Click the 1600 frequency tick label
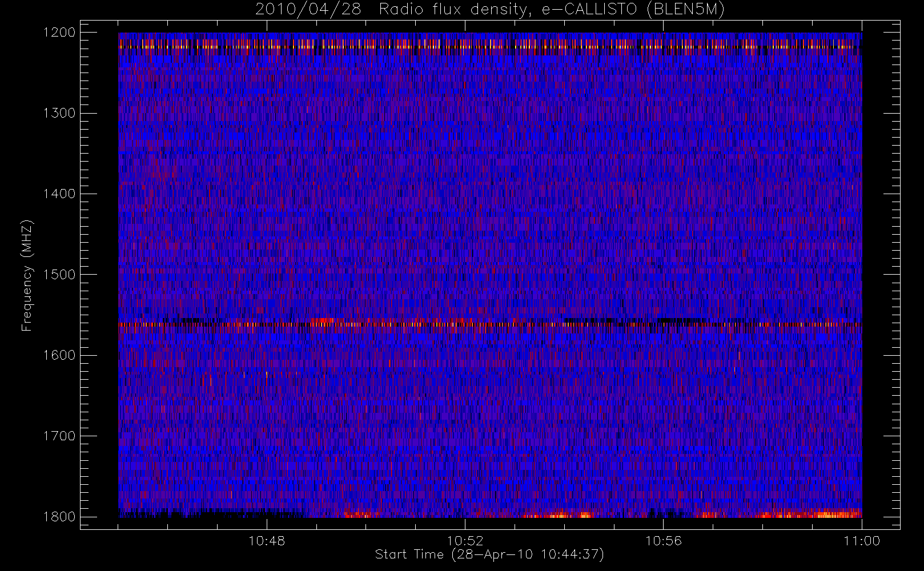Viewport: 924px width, 571px height. [x=59, y=355]
